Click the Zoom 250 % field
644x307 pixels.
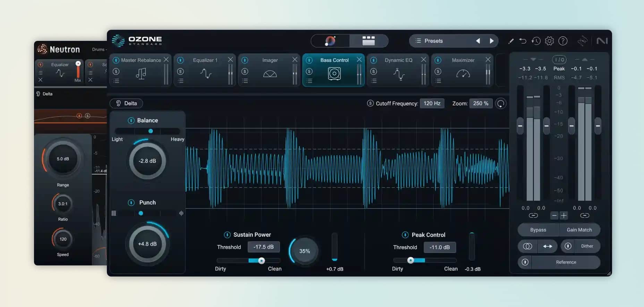click(481, 103)
